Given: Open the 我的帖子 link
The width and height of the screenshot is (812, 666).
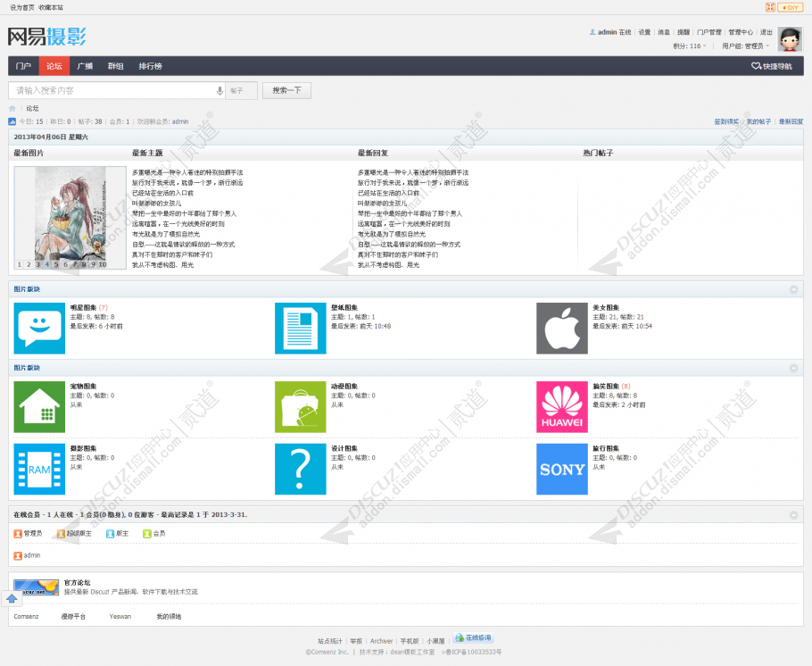Looking at the screenshot, I should 758,121.
